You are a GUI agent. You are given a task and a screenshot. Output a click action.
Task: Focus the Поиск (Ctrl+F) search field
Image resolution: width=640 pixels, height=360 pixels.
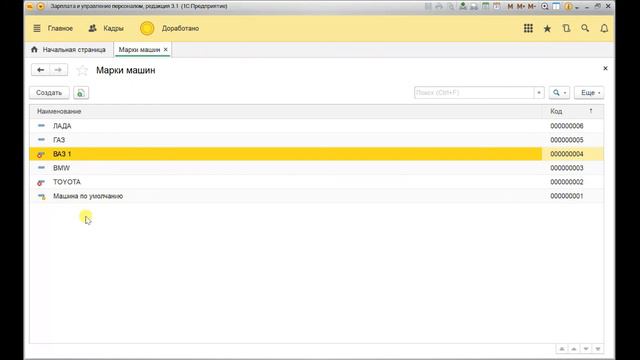point(474,93)
